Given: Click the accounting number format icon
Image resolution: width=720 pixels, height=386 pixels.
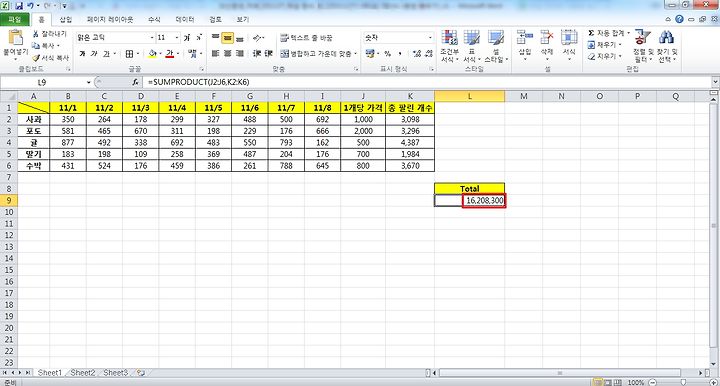Looking at the screenshot, I should click(370, 54).
